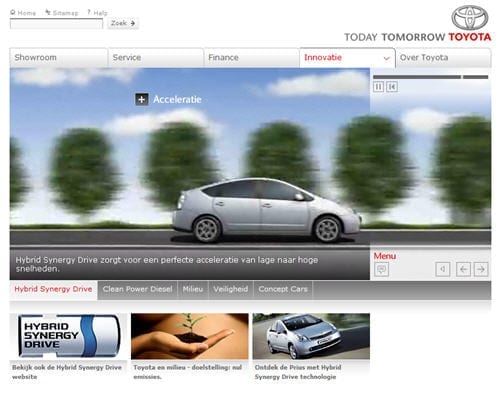
Task: Click the Home link icon at the top
Action: 13,12
